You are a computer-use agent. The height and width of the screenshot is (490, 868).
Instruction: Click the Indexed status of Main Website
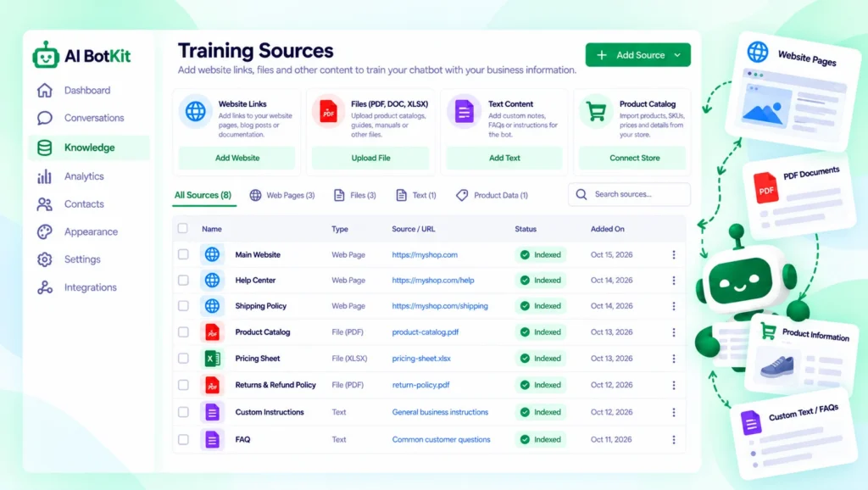coord(540,254)
